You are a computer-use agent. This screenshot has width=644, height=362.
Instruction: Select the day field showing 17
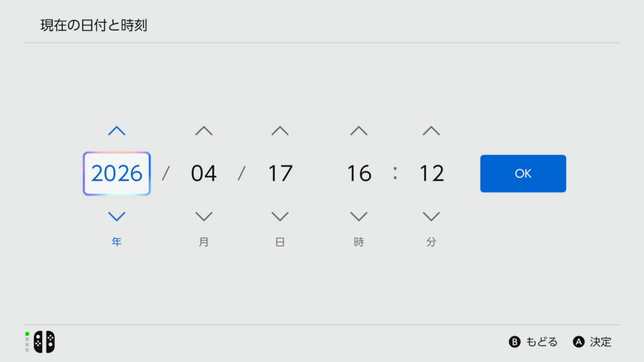click(x=280, y=173)
